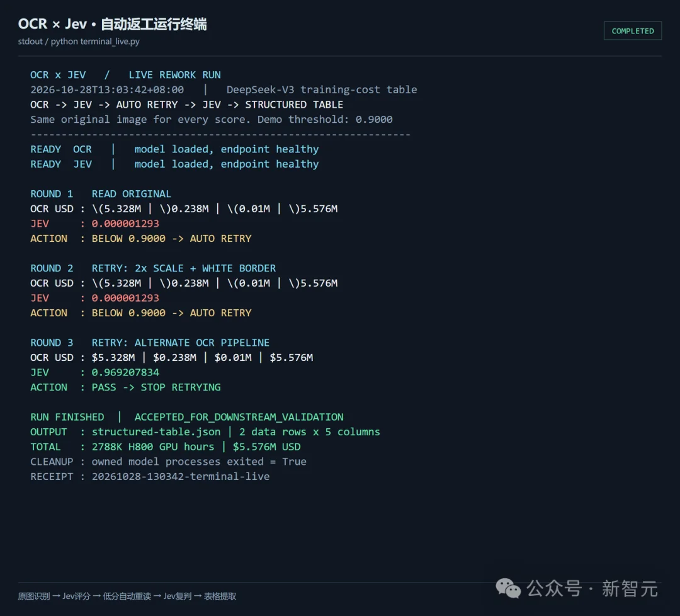Click the timestamp "2026-10-28T13:03:42+08:00"
Viewport: 680px width, 616px height.
107,90
